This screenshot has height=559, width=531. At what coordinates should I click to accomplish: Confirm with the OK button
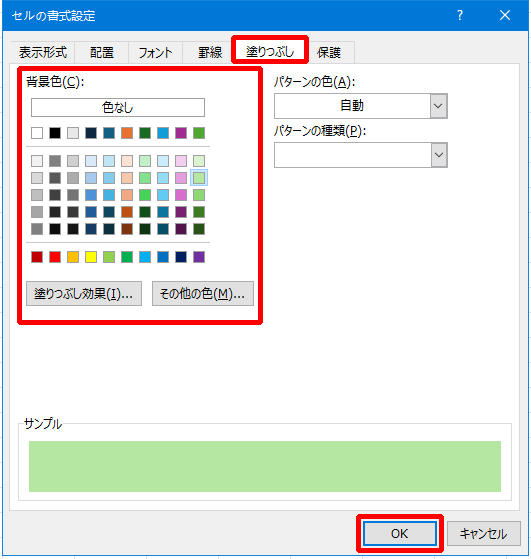(x=400, y=533)
